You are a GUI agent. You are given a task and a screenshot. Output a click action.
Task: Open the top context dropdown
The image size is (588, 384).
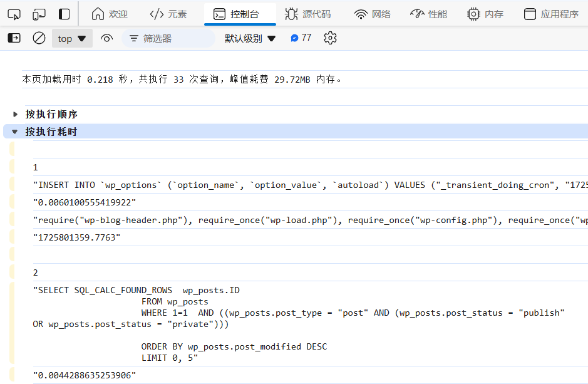72,38
